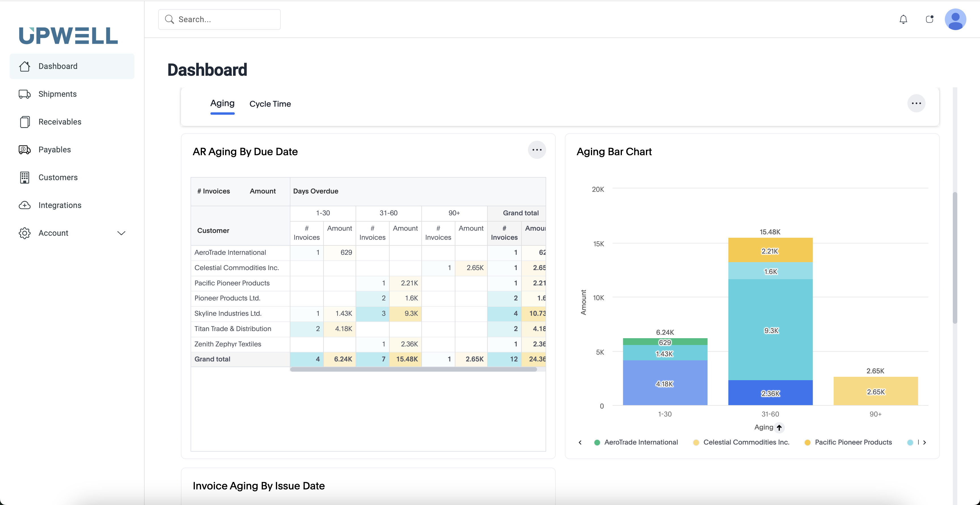Select the Aging tab
Viewport: 980px width, 505px height.
tap(222, 103)
